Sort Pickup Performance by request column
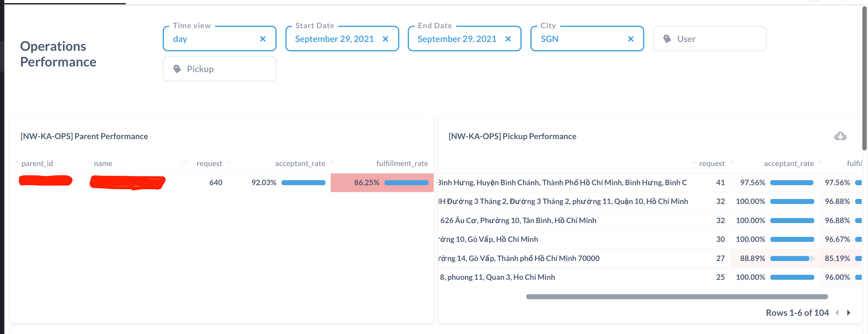Viewport: 868px width, 334px height. pos(712,164)
